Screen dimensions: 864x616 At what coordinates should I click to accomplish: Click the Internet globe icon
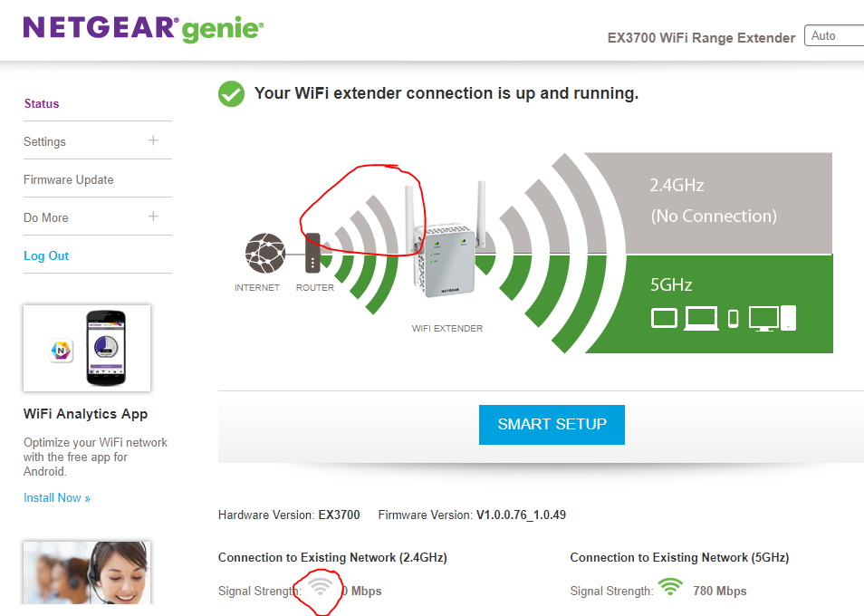(265, 254)
